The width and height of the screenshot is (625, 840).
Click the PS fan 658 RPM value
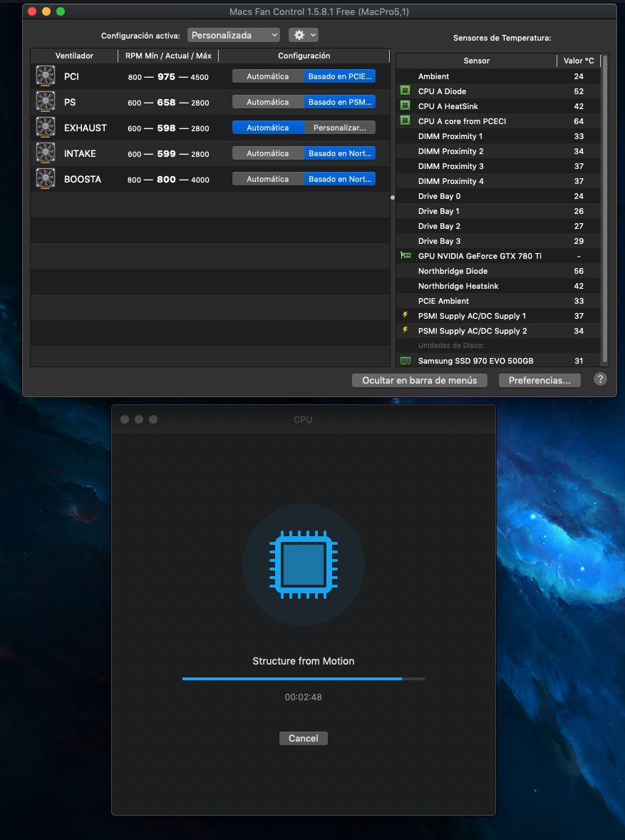point(166,102)
